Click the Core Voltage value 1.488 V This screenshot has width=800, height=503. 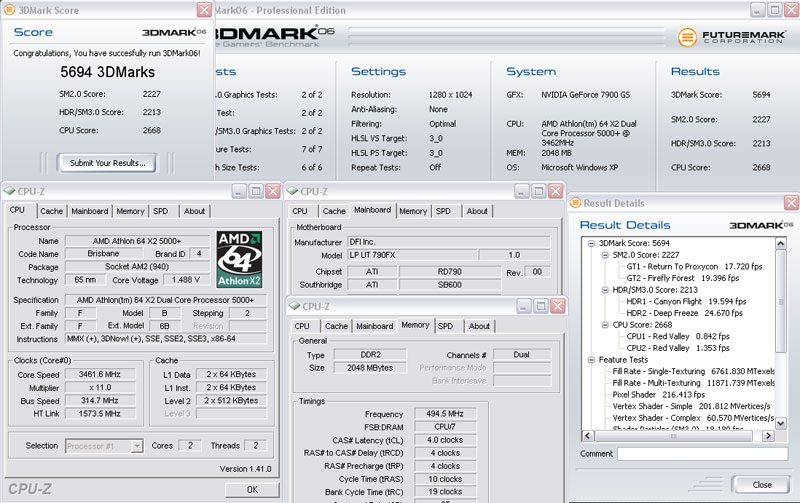(186, 280)
